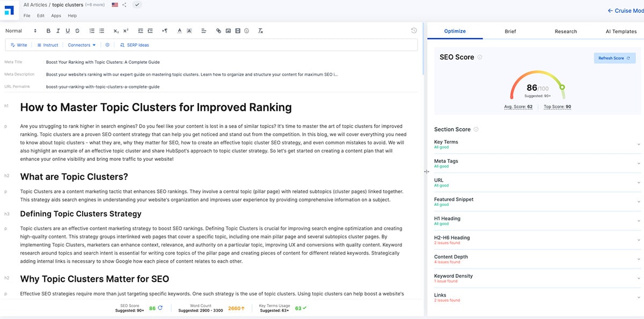Click the checkmark status toggle in header
Screen dimensions: 644x319
tap(137, 5)
